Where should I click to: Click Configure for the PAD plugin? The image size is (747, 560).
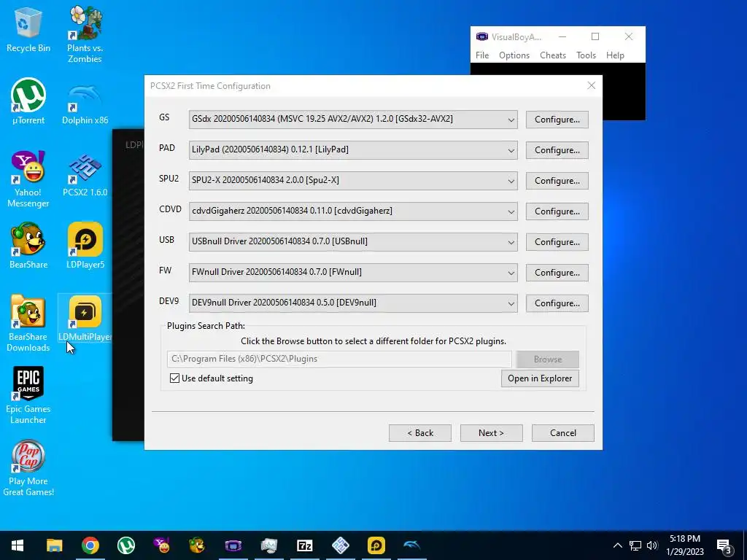557,150
